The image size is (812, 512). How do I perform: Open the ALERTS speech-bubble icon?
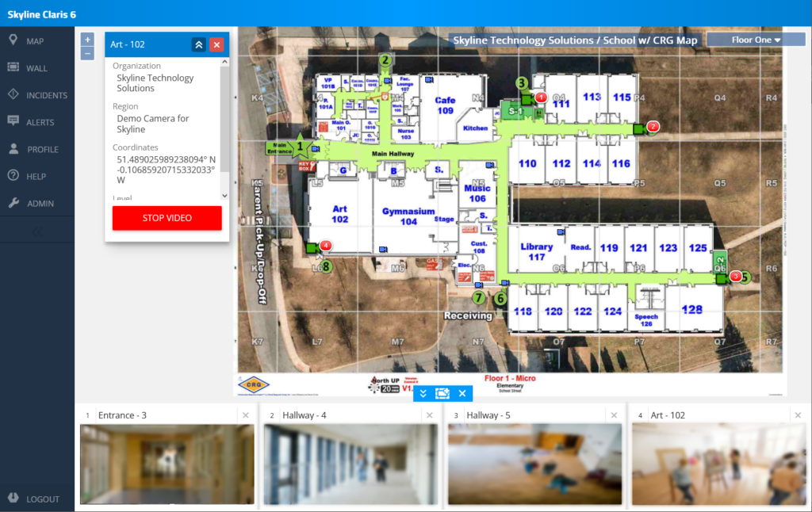(13, 121)
